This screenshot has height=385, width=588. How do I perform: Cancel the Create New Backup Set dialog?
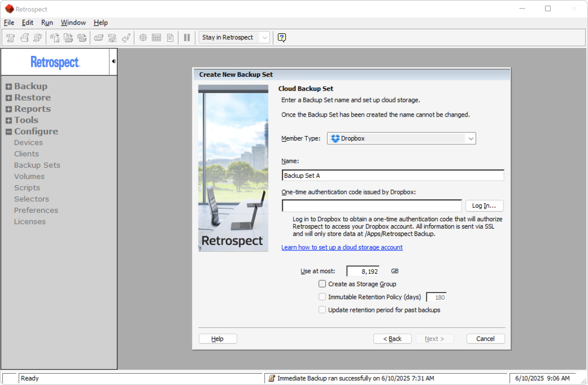485,339
